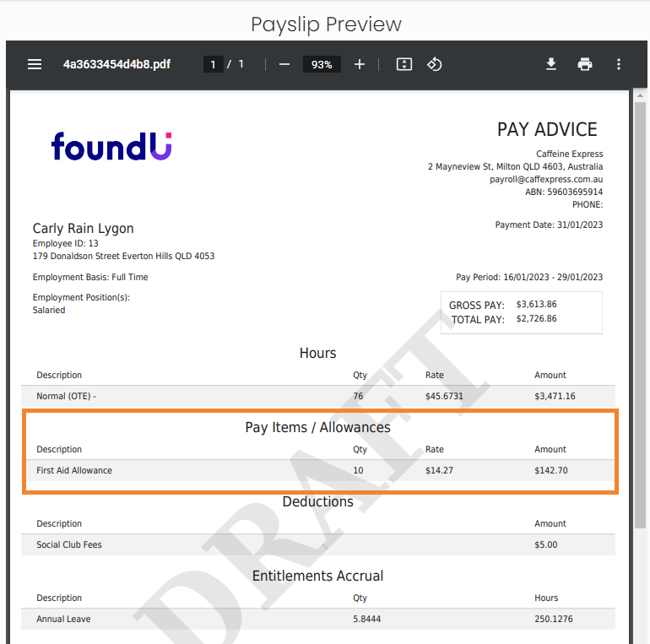Download the payslip PDF
The height and width of the screenshot is (644, 650).
tap(551, 64)
